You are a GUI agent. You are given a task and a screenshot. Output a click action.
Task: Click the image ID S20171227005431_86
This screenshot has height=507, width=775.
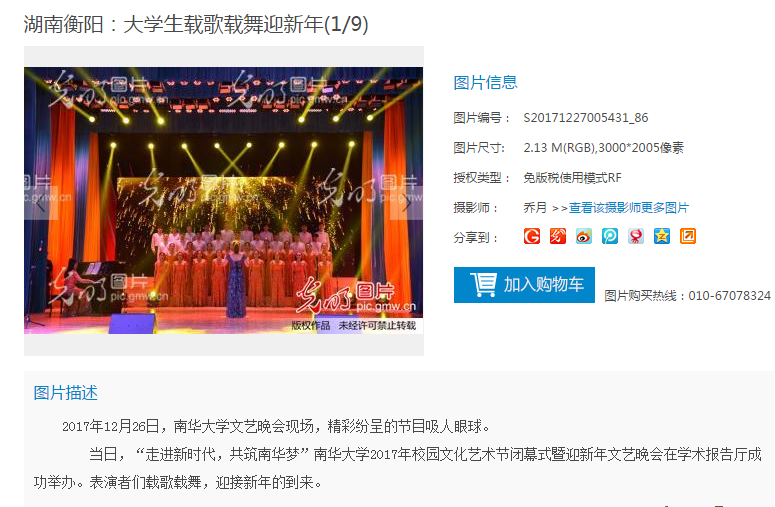pyautogui.click(x=586, y=118)
